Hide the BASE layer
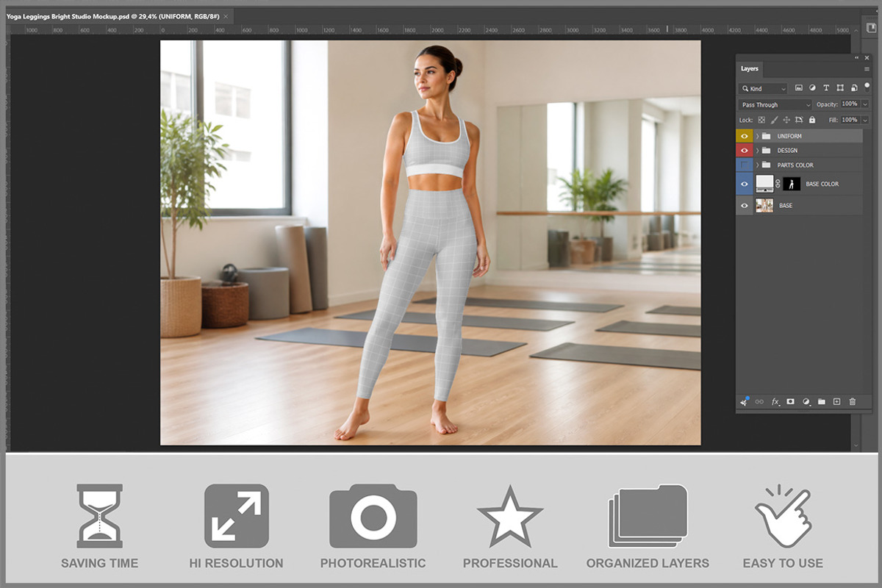Image resolution: width=882 pixels, height=588 pixels. pos(745,206)
